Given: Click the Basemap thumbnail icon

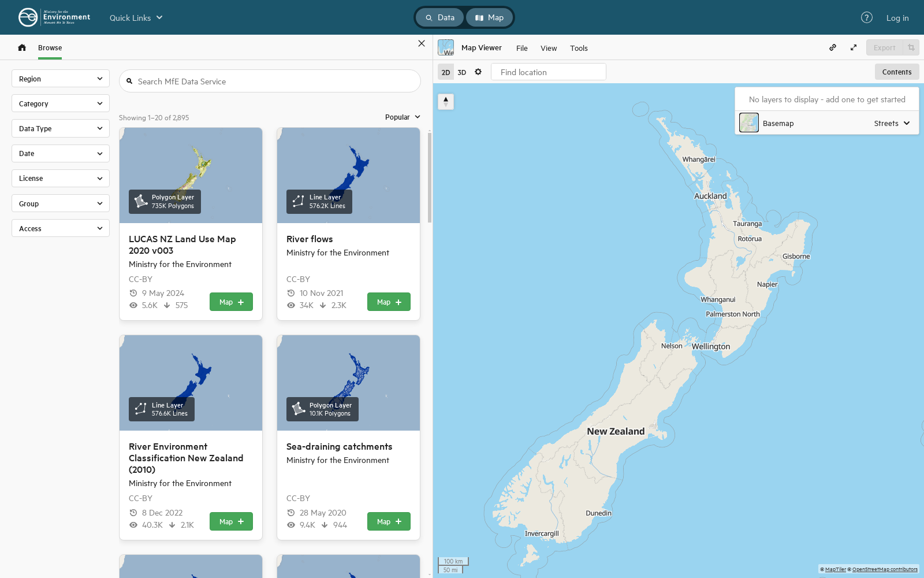Looking at the screenshot, I should coord(749,123).
